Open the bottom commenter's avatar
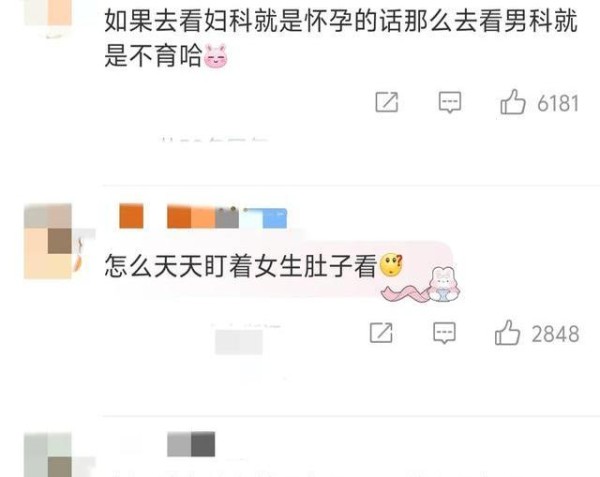 pyautogui.click(x=49, y=455)
